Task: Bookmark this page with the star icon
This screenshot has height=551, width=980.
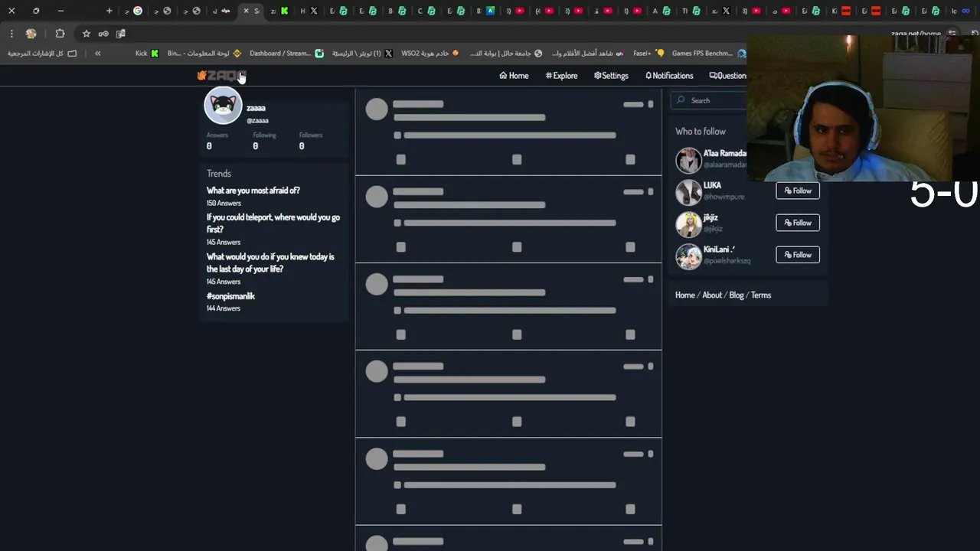Action: click(87, 34)
